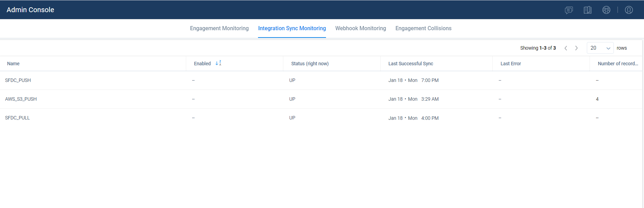The width and height of the screenshot is (644, 208).
Task: Click Number of records column header
Action: (x=618, y=64)
